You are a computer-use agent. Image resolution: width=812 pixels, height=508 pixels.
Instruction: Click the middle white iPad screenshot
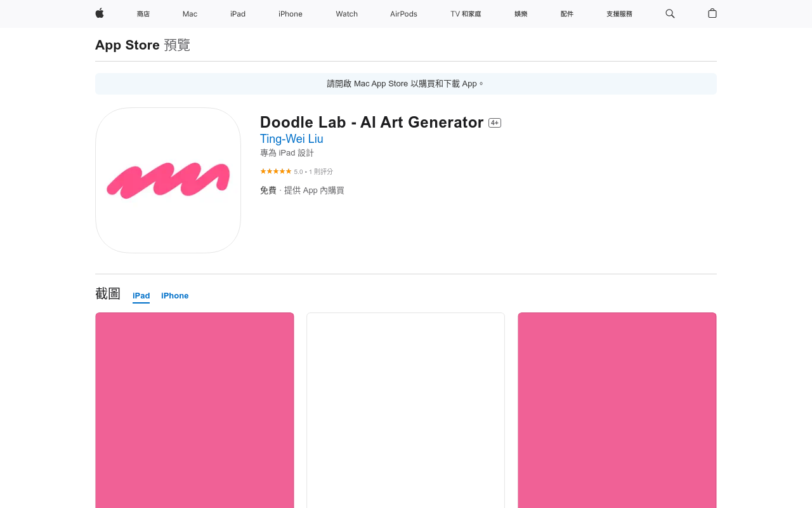(x=406, y=410)
